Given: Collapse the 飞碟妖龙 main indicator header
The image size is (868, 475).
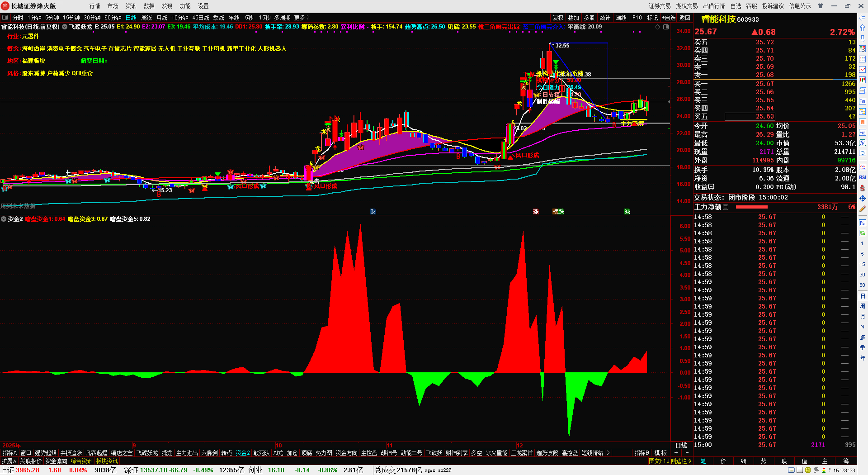Looking at the screenshot, I should point(65,27).
